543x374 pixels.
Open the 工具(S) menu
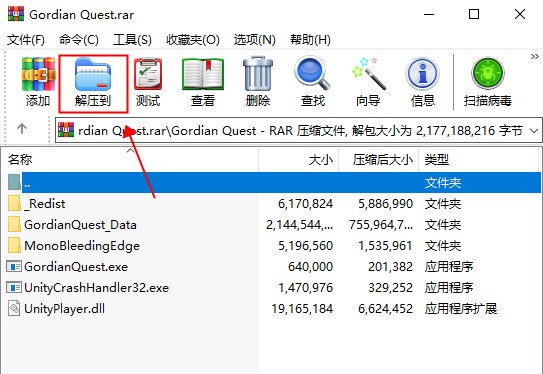tap(132, 40)
